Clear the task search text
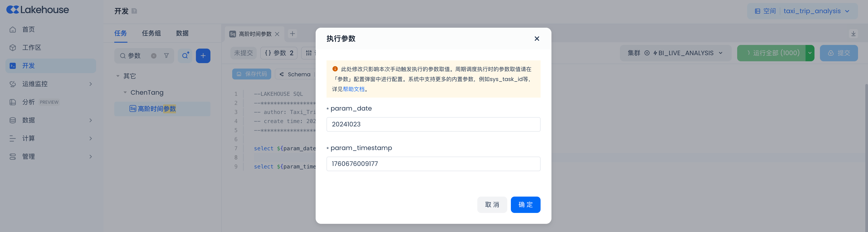Screen dimensions: 868x232 point(154,56)
